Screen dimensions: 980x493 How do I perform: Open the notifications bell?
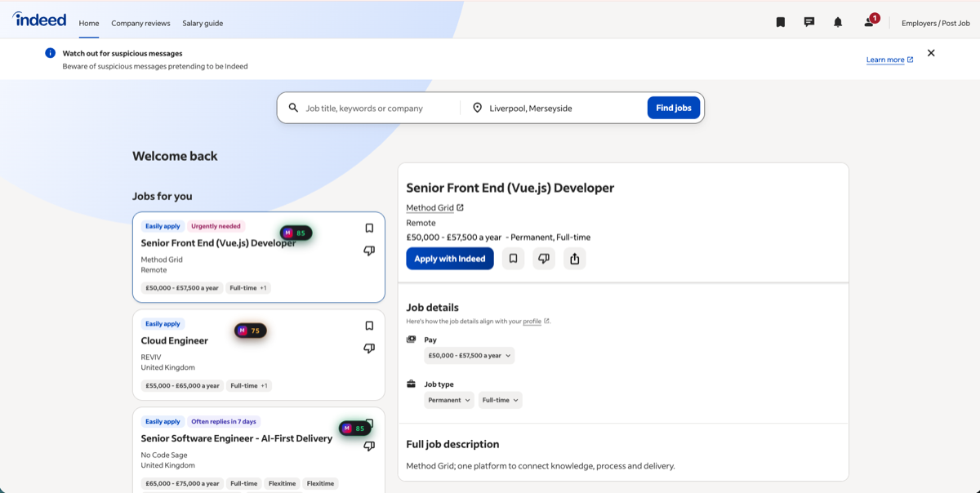[x=838, y=23]
